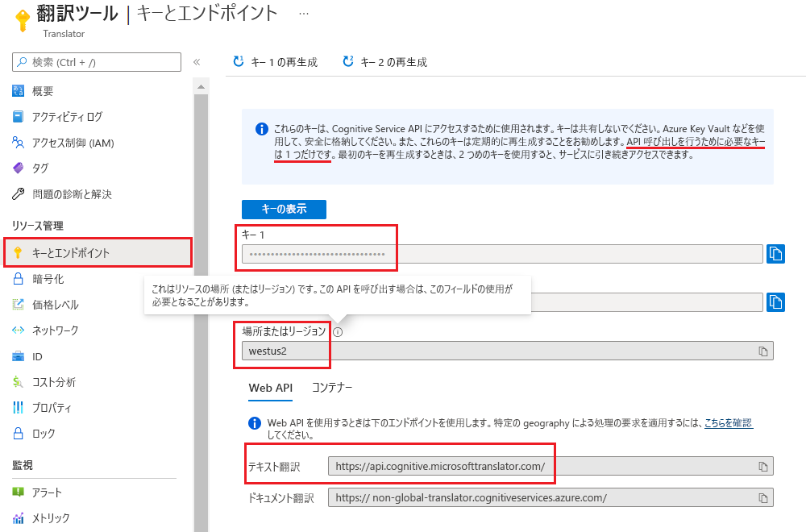The width and height of the screenshot is (806, 532).
Task: Click the purple tag icon
Action: pos(18,168)
